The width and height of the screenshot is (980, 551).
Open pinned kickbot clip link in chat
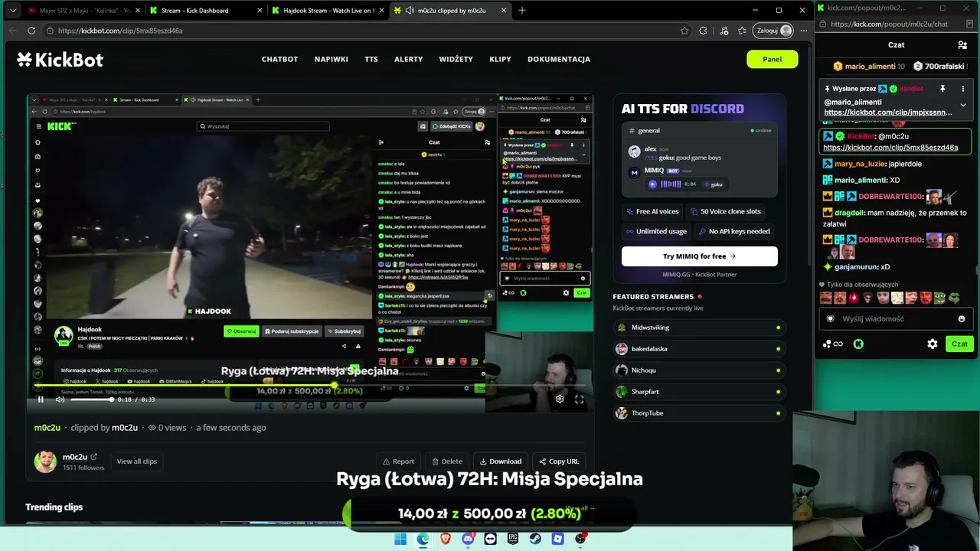click(x=888, y=112)
